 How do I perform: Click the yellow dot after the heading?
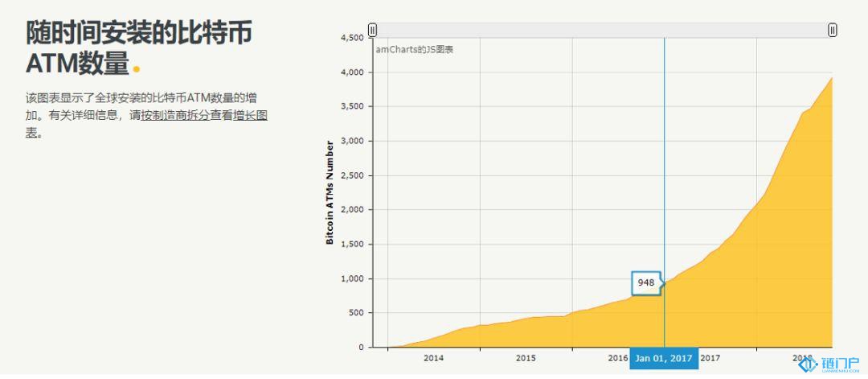[137, 68]
